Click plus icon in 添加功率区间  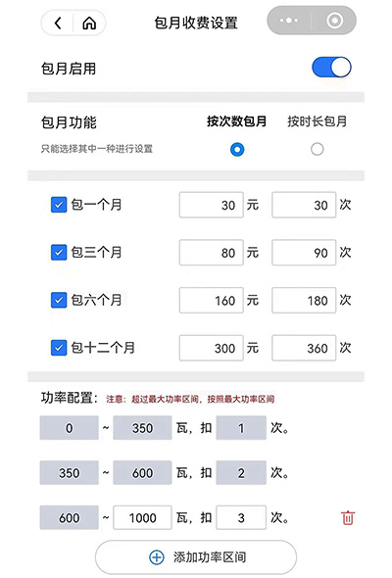157,557
